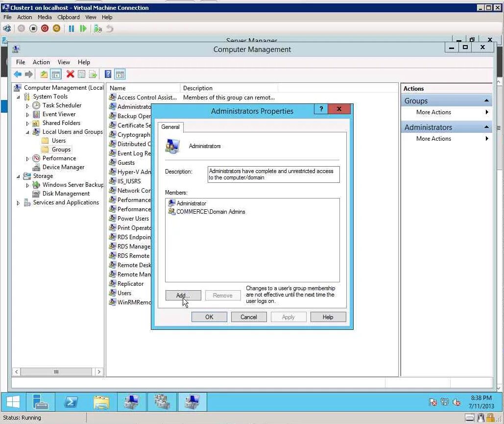Open Action menu in Computer Management
Image resolution: width=504 pixels, height=424 pixels.
[x=41, y=62]
